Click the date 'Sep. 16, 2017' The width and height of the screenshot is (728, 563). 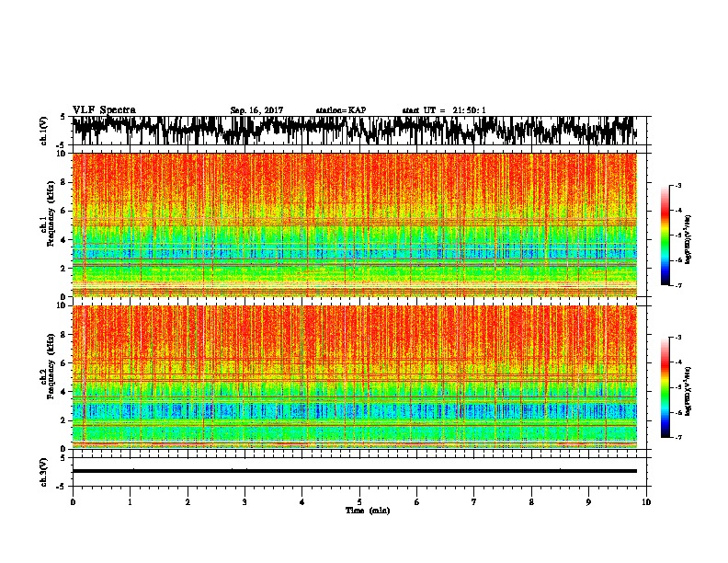256,110
